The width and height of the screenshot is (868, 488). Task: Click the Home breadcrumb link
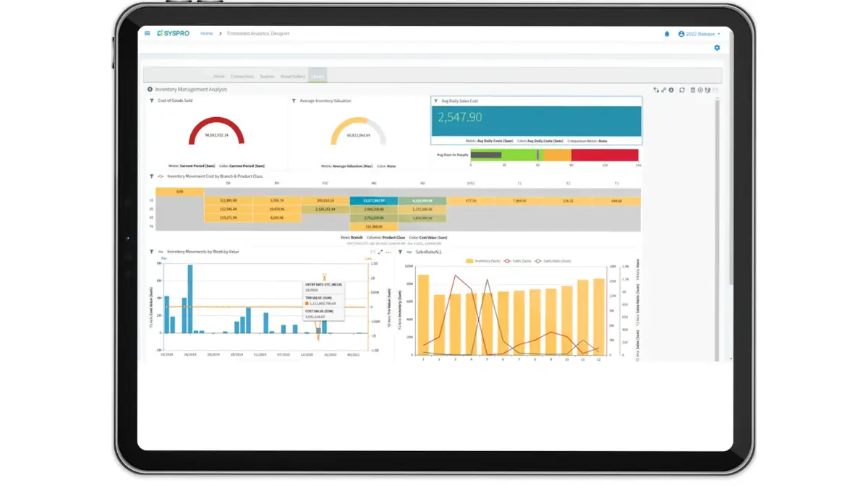click(207, 33)
